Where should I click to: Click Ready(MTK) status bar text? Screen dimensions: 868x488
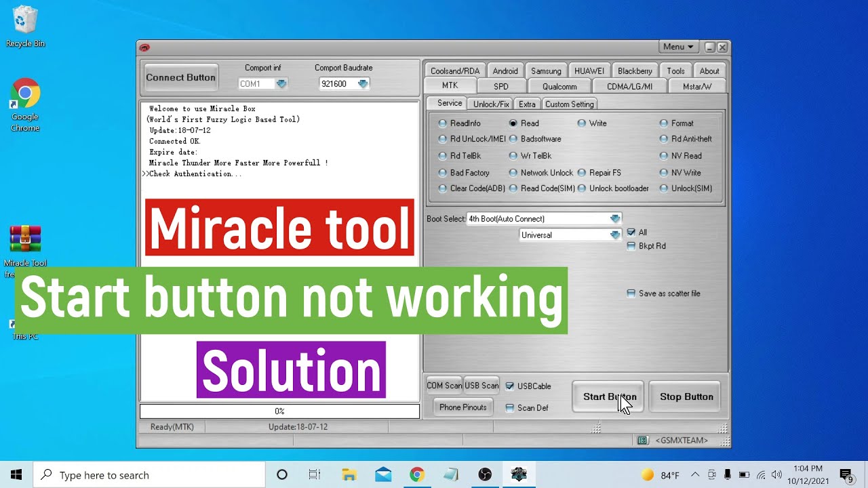coord(172,427)
